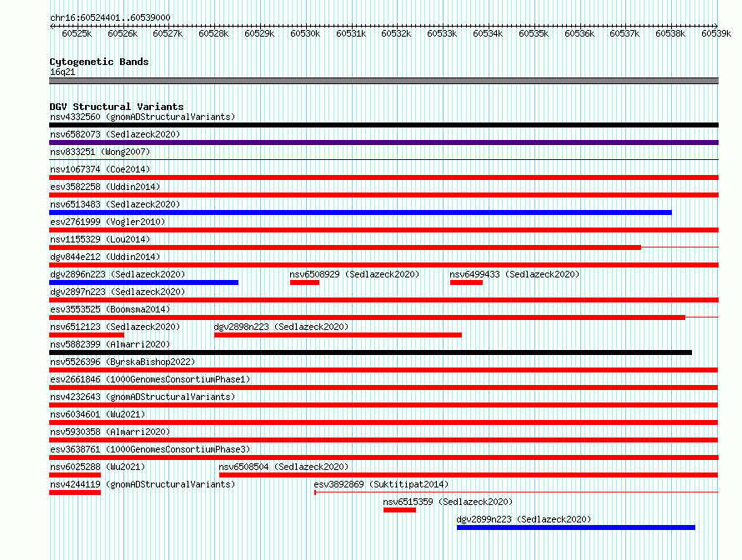Open nsv6034601 (Wu2021) label
This screenshot has height=560, width=742.
click(x=98, y=414)
